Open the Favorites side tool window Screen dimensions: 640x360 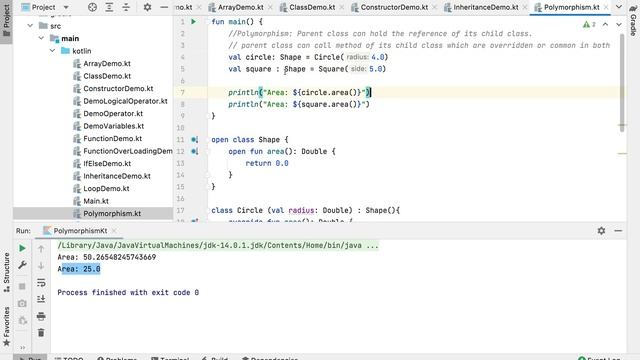coord(6,327)
